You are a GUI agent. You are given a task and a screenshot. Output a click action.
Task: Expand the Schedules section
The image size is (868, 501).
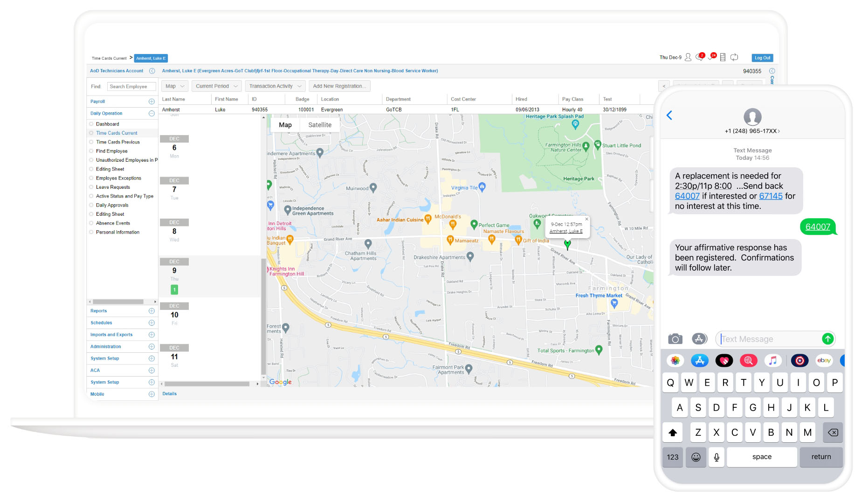click(152, 323)
